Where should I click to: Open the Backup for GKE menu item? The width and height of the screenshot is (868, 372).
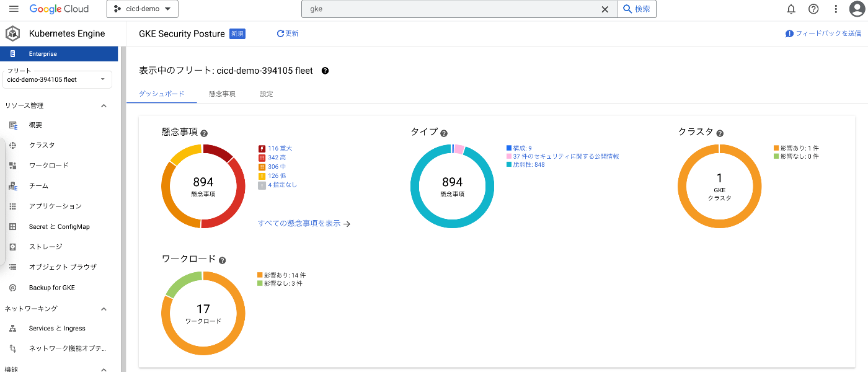coord(52,288)
